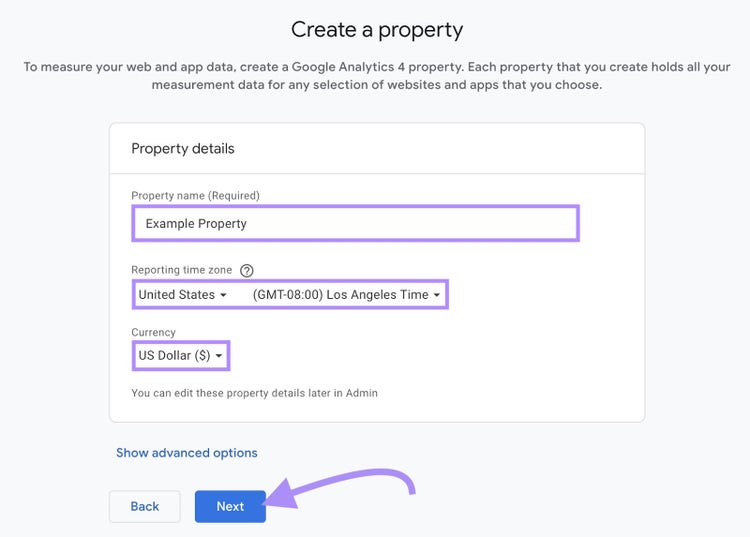This screenshot has height=537, width=750.
Task: Click the Reporting time zone label
Action: tap(181, 270)
